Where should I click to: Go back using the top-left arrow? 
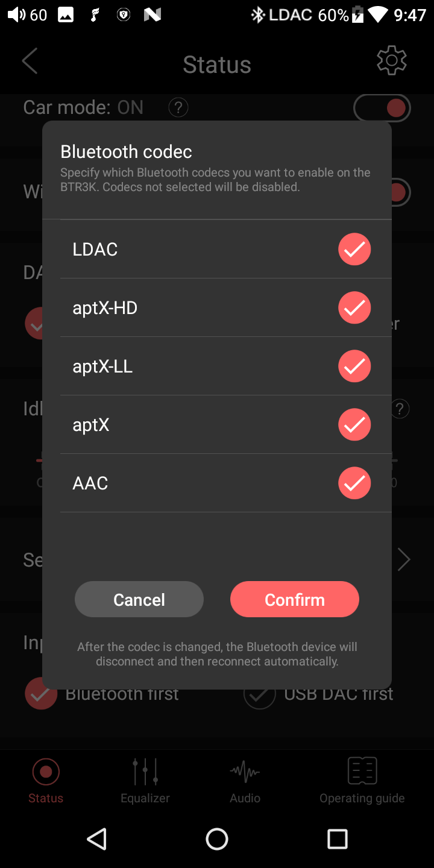(30, 61)
